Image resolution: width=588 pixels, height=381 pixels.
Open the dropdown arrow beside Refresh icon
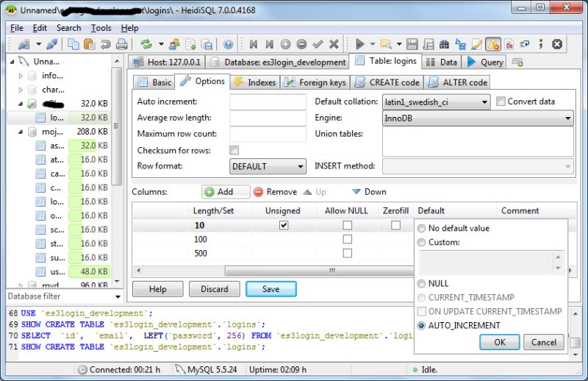coord(161,44)
